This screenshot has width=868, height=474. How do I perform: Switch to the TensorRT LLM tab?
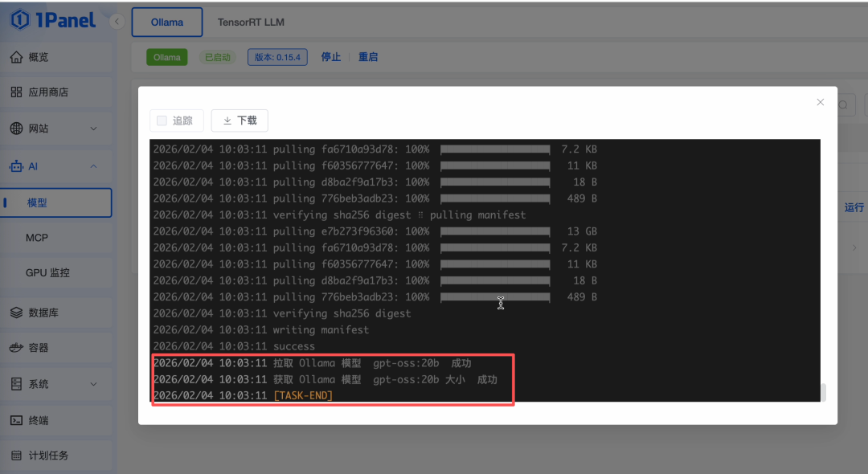(251, 22)
